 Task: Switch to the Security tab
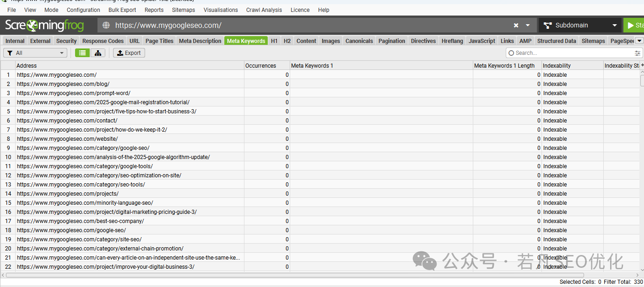tap(66, 41)
